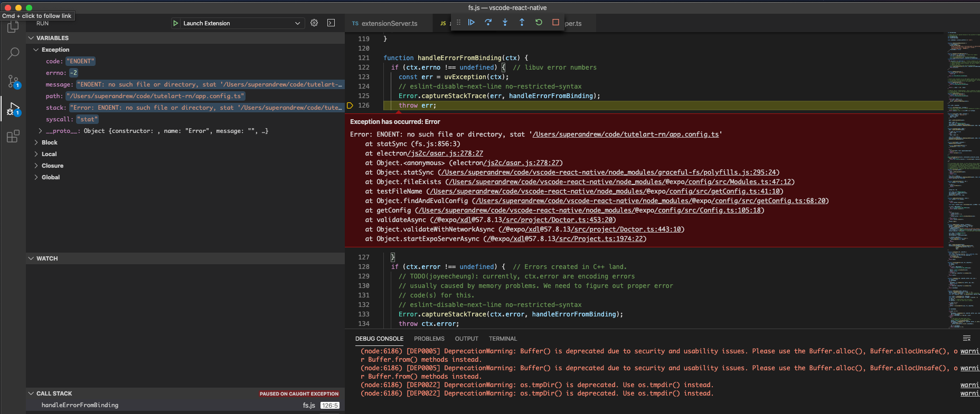Open the Modules.ts:47:12 stack link
980x414 pixels.
pyautogui.click(x=620, y=182)
